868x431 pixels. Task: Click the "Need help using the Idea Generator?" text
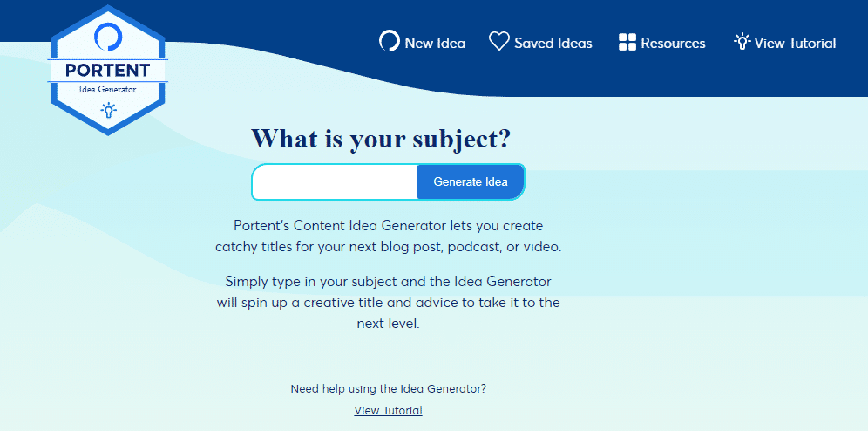[x=388, y=389]
